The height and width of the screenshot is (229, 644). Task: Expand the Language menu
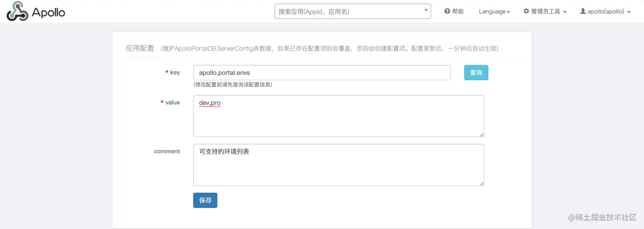coord(494,12)
